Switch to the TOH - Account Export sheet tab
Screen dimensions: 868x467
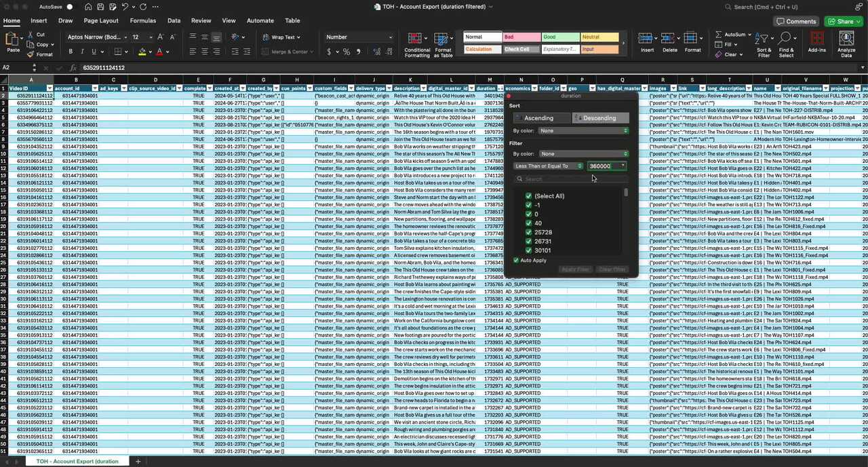coord(77,462)
